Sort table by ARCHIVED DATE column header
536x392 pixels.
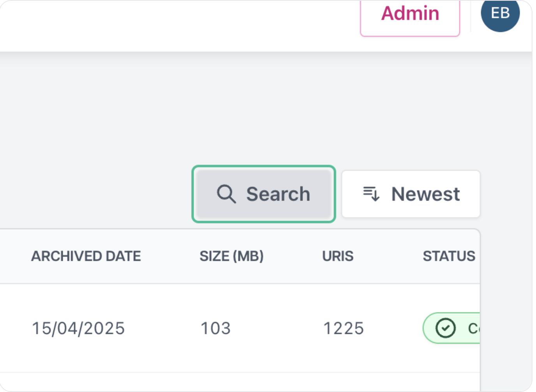point(86,256)
